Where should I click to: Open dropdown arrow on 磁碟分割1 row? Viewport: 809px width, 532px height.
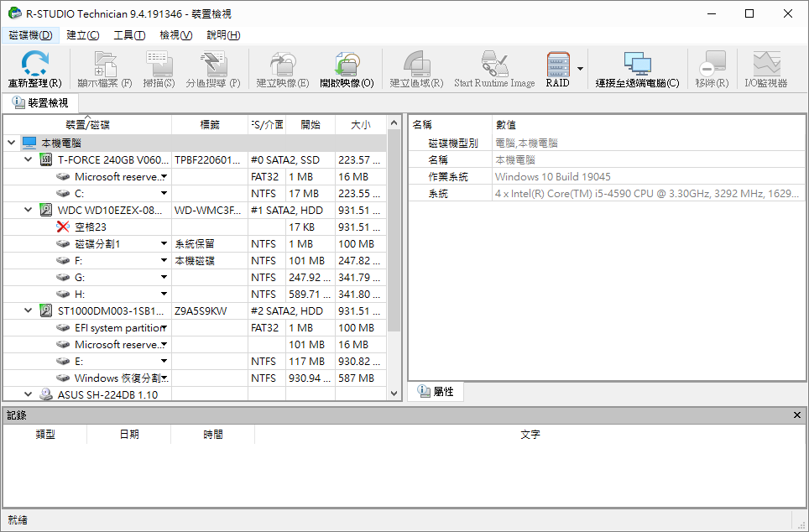coord(164,243)
